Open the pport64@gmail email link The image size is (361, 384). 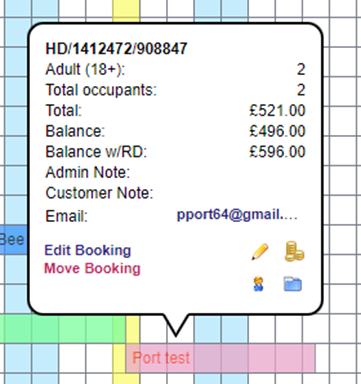(x=237, y=214)
